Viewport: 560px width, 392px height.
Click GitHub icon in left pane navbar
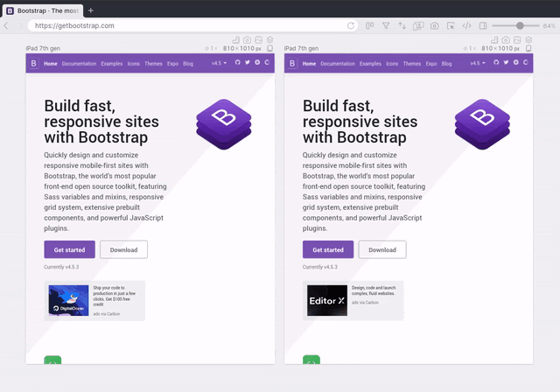[237, 63]
